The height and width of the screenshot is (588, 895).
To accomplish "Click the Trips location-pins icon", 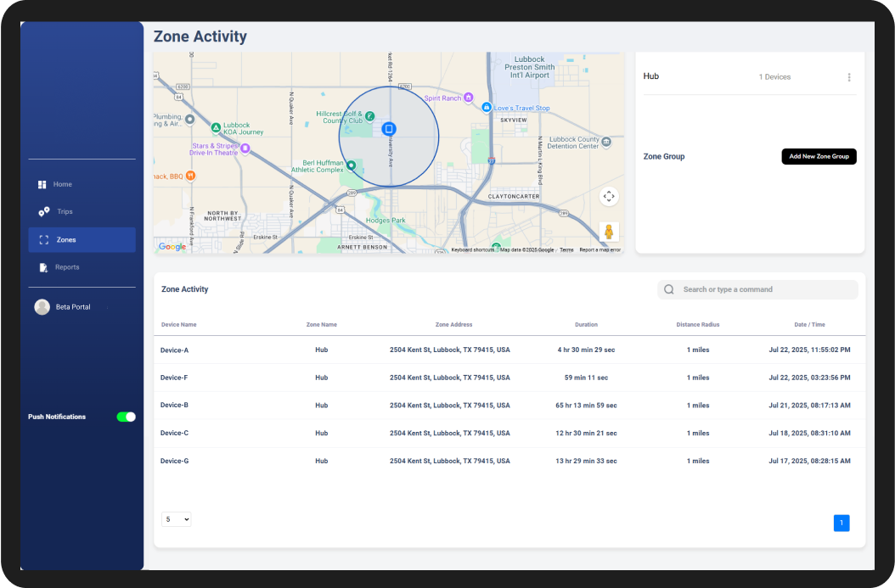I will 44,211.
